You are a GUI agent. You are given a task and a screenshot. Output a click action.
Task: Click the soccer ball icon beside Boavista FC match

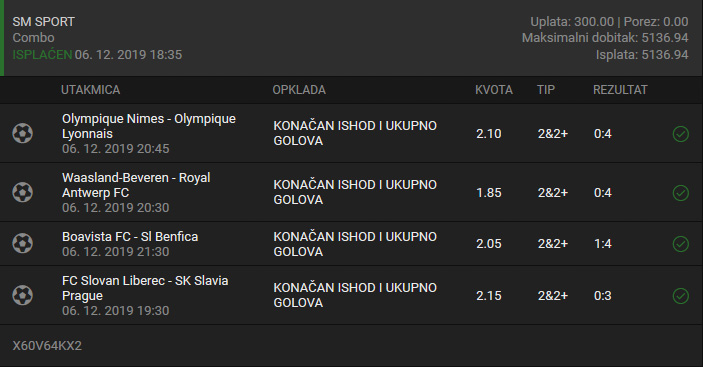22,244
